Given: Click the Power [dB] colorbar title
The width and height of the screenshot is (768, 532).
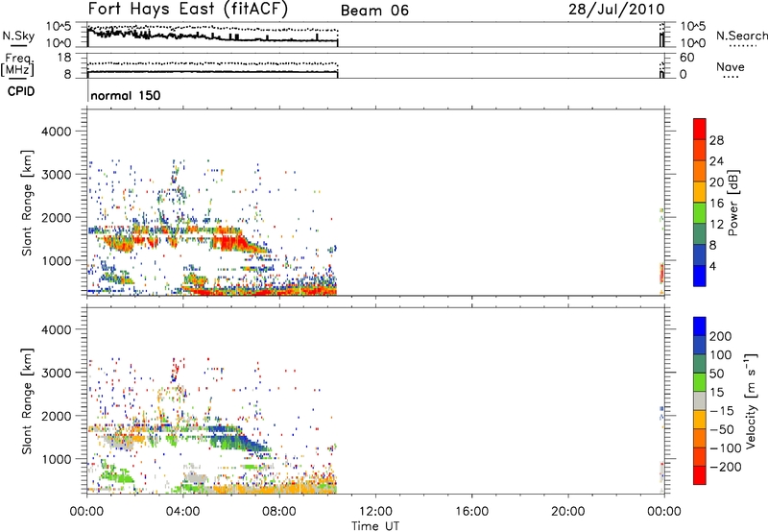Looking at the screenshot, I should coord(732,203).
